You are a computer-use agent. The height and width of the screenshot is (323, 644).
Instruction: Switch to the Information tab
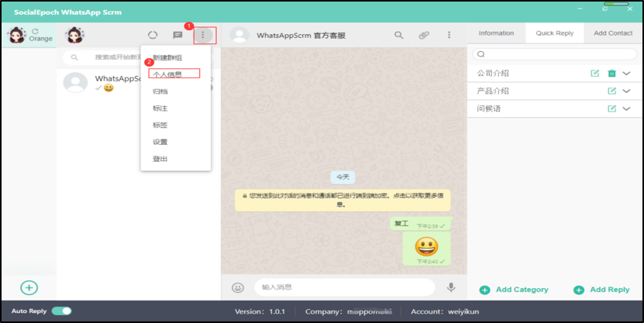[496, 33]
